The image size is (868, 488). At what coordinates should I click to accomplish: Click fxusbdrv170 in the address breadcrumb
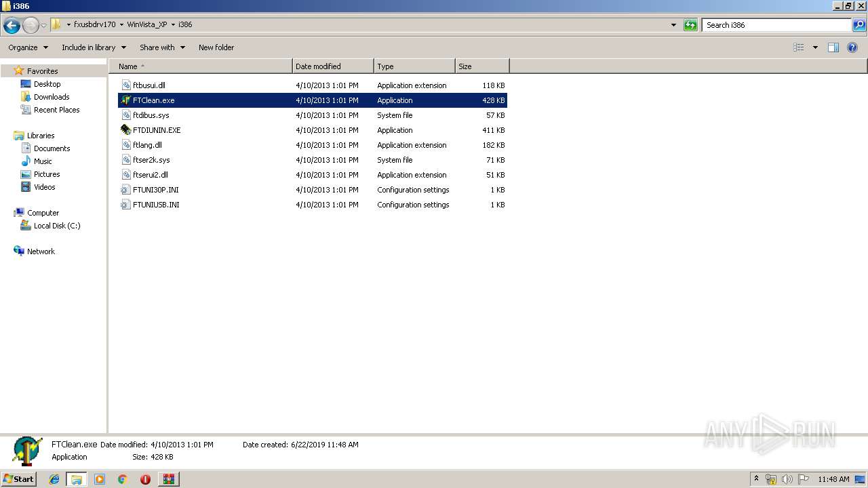[x=94, y=24]
